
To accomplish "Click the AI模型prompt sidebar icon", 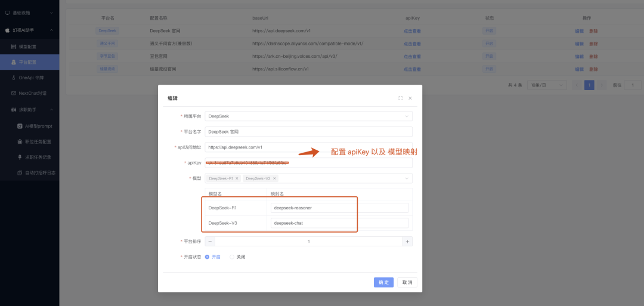I will click(20, 126).
